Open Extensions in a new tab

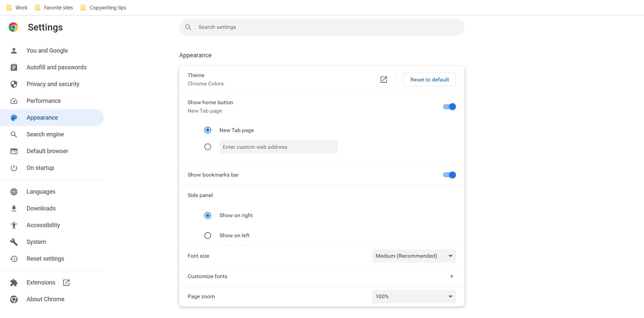click(66, 282)
